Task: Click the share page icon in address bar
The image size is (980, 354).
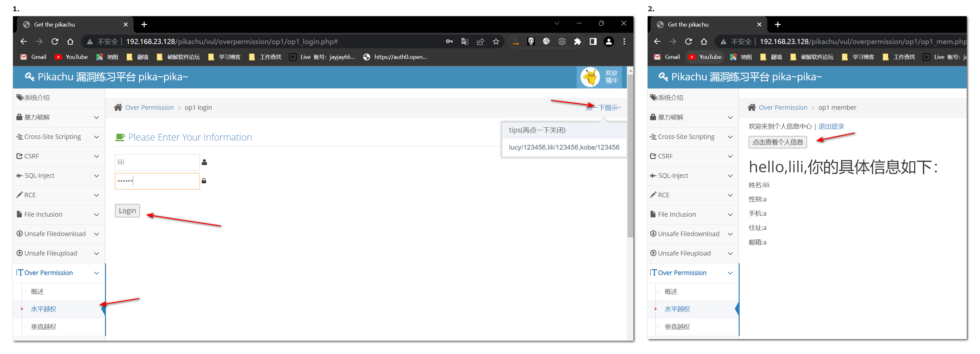Action: pyautogui.click(x=480, y=41)
